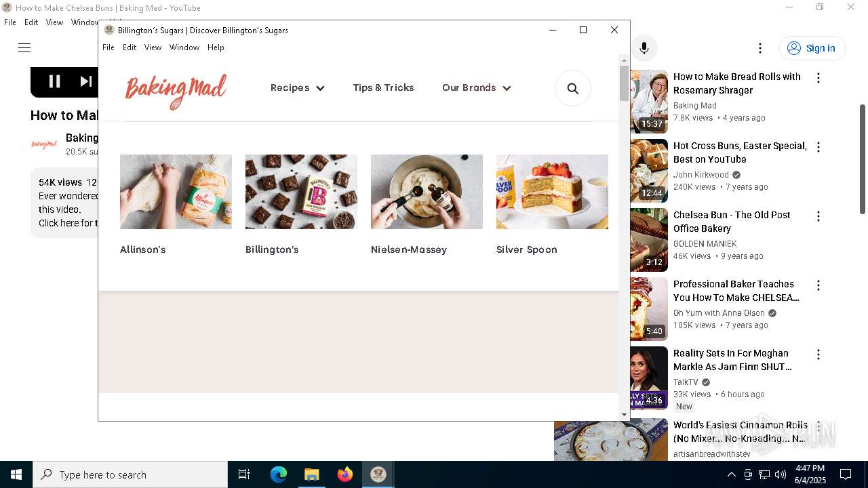Open volume control in system tray

pyautogui.click(x=780, y=474)
